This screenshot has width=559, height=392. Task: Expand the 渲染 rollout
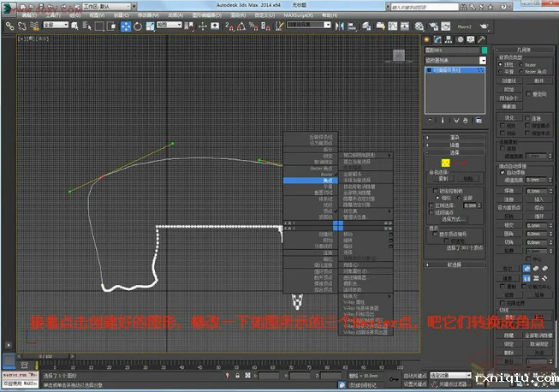[455, 137]
